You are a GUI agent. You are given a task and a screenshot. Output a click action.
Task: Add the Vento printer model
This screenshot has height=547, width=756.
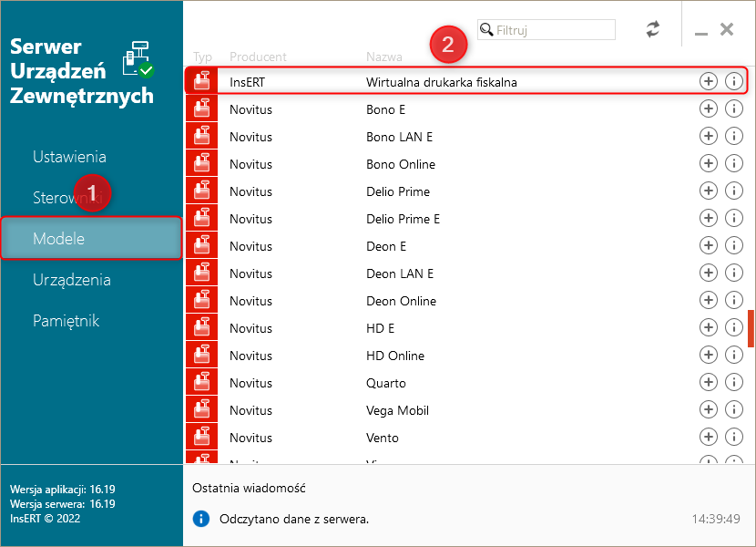[708, 437]
